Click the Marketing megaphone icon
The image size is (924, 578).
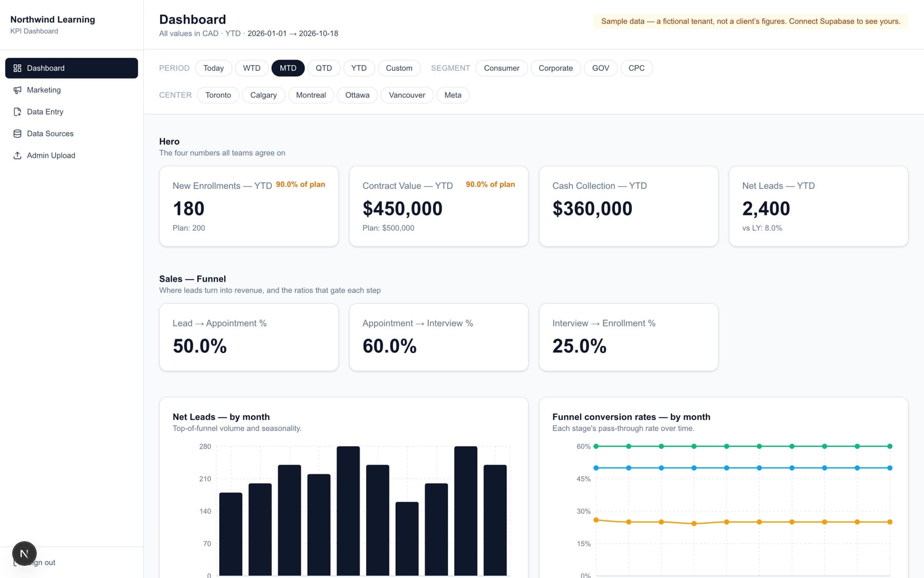pos(17,90)
